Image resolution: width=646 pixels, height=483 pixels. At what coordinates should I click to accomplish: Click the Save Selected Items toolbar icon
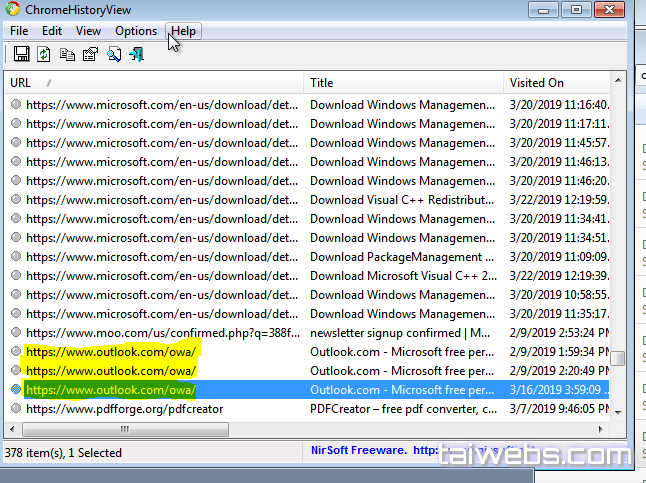tap(21, 54)
